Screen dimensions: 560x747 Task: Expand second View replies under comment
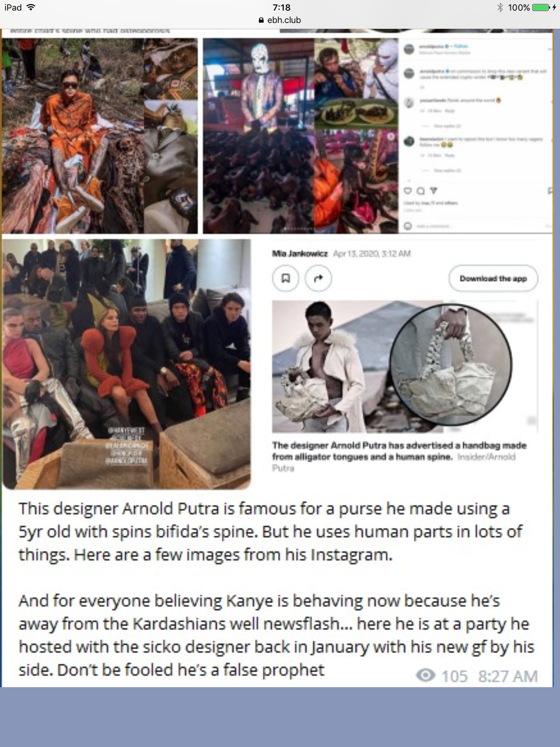[x=448, y=170]
